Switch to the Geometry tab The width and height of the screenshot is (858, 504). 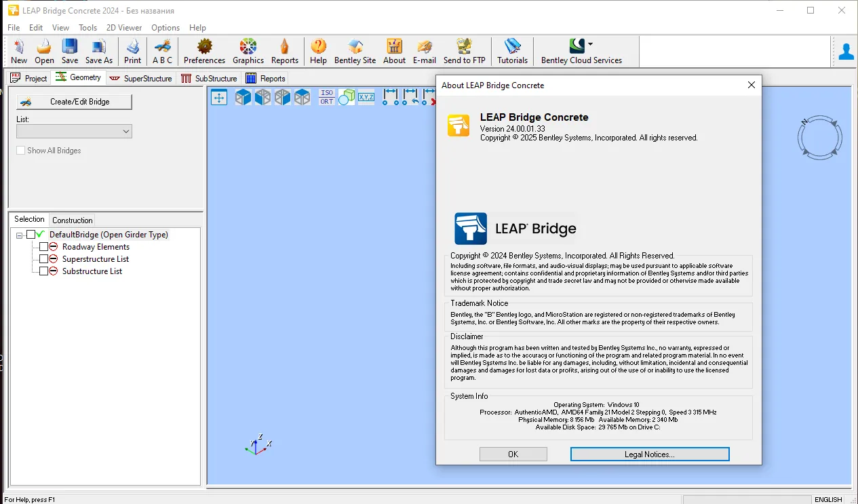pos(79,77)
